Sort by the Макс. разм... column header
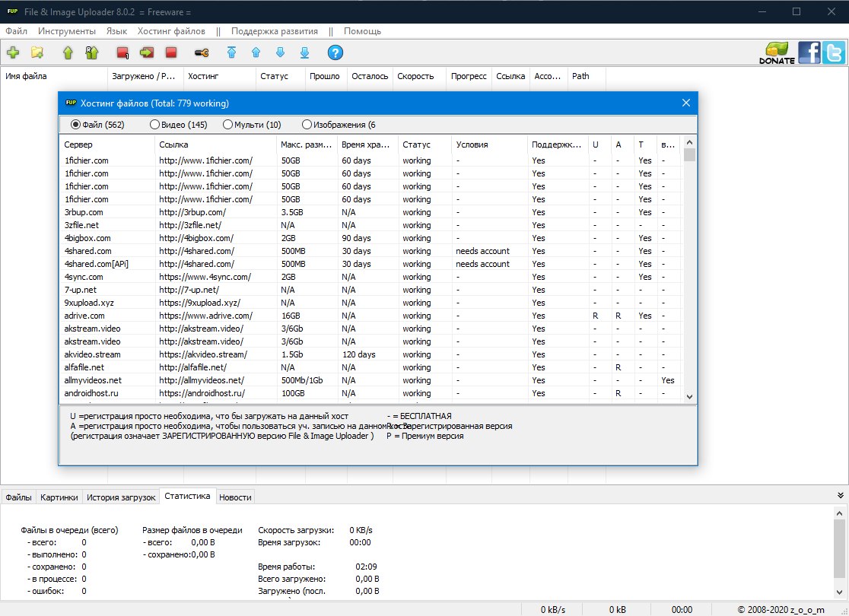The height and width of the screenshot is (616, 849). click(307, 144)
